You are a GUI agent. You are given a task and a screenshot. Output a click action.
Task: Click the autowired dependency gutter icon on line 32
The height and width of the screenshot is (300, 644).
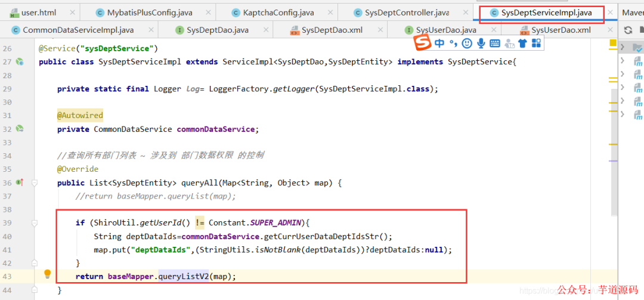click(x=19, y=129)
